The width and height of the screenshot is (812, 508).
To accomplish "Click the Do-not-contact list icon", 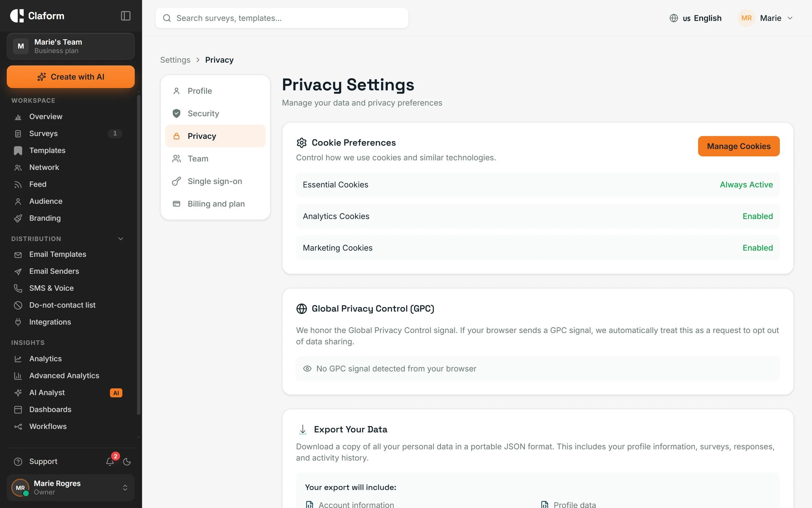I will [x=18, y=305].
